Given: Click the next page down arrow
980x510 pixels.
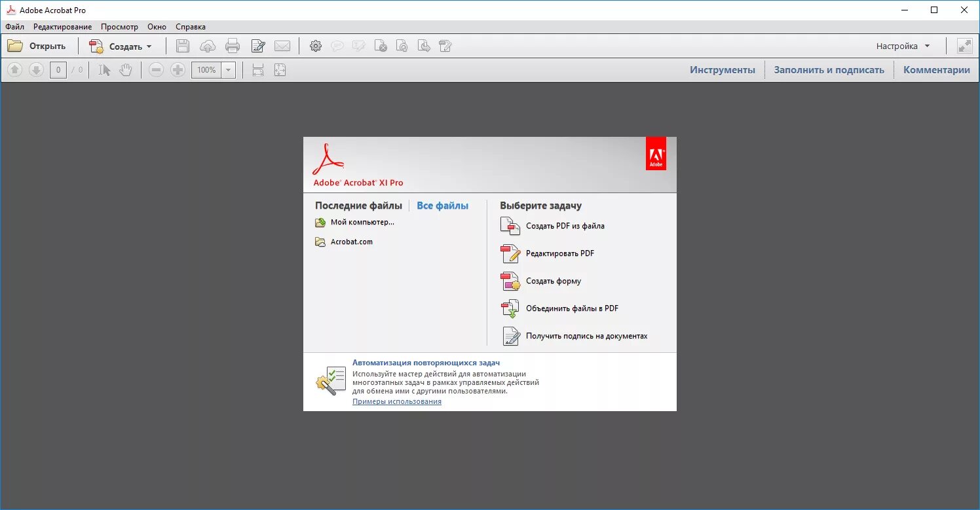Looking at the screenshot, I should (36, 70).
